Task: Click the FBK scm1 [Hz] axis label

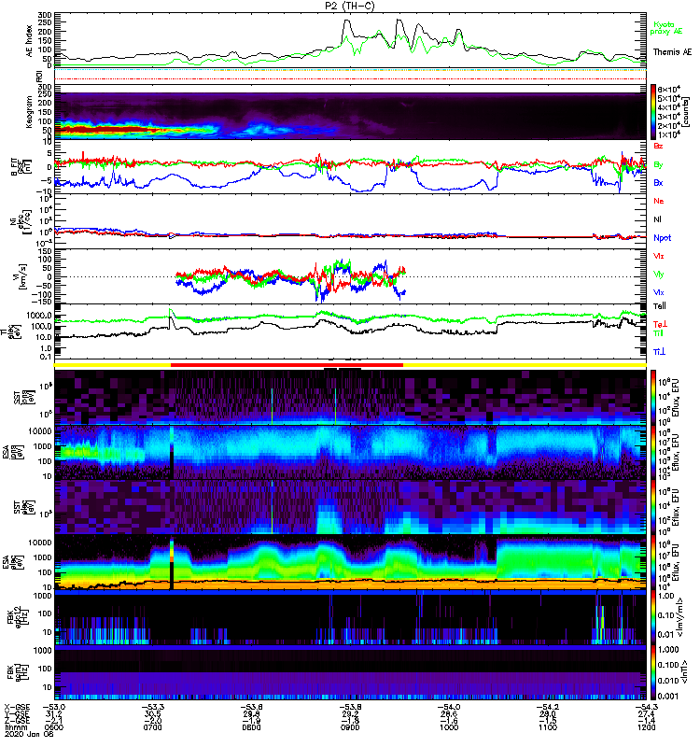Action: click(x=18, y=672)
